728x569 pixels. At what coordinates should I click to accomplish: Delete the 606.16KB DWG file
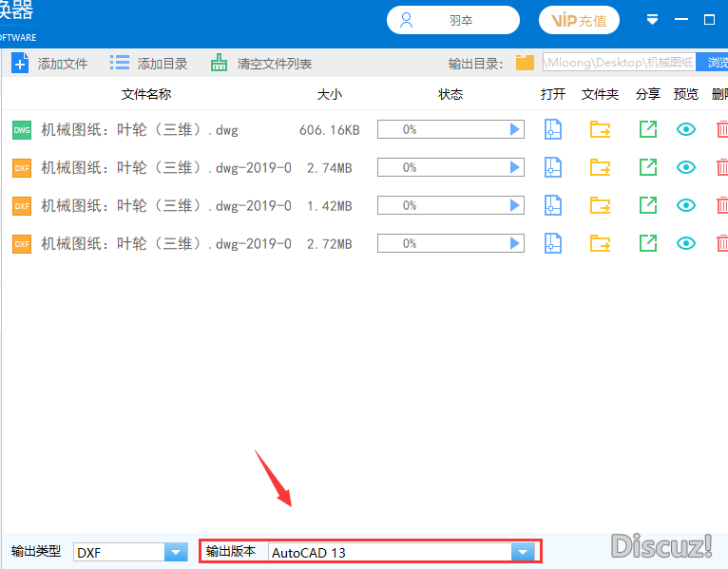721,129
